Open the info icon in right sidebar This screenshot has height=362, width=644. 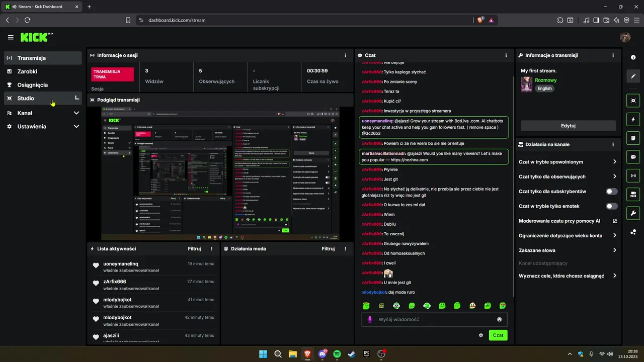point(633,57)
